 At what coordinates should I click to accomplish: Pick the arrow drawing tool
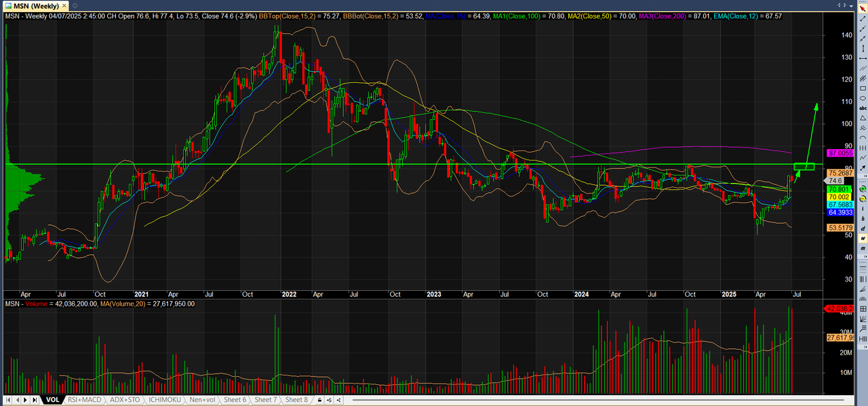pyautogui.click(x=863, y=167)
